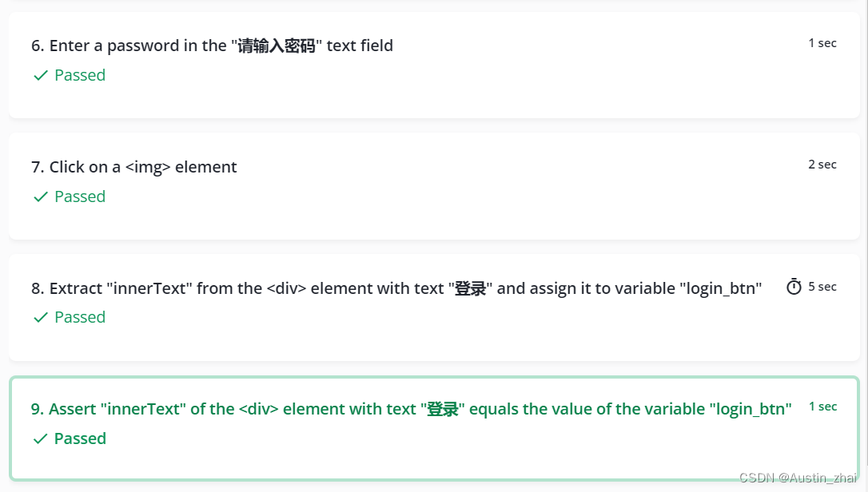Select step 9 Assert innerText title
Image resolution: width=868 pixels, height=492 pixels.
[412, 409]
